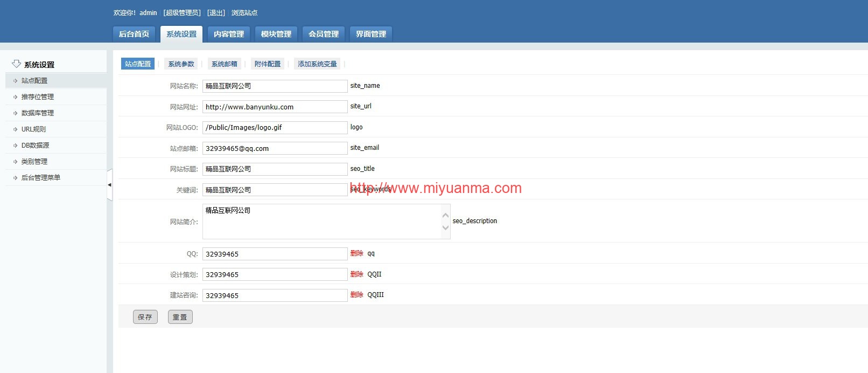Click the site_url variable label

pyautogui.click(x=361, y=106)
